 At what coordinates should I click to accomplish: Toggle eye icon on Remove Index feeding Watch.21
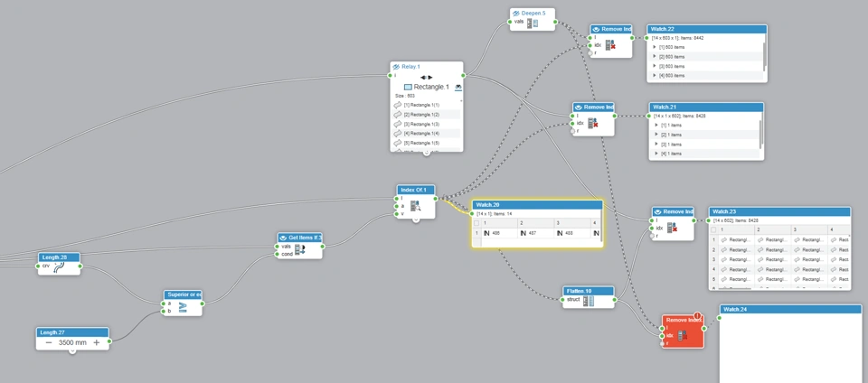pyautogui.click(x=579, y=107)
